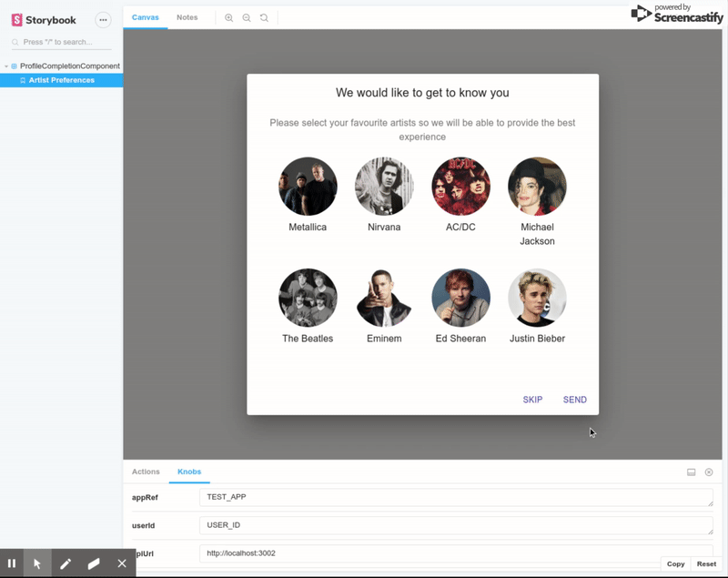The image size is (728, 578).
Task: Open the Storybook menu ellipsis button
Action: (103, 20)
